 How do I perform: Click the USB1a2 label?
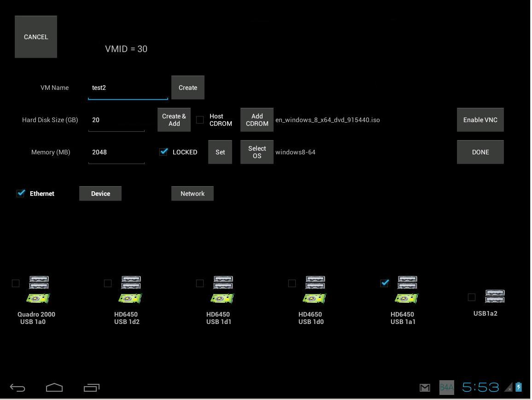coord(485,313)
